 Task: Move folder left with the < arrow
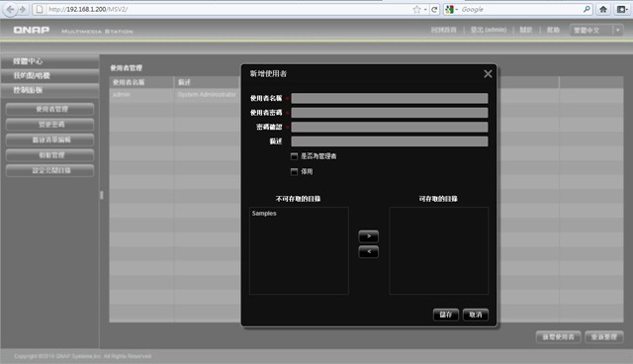(x=368, y=252)
